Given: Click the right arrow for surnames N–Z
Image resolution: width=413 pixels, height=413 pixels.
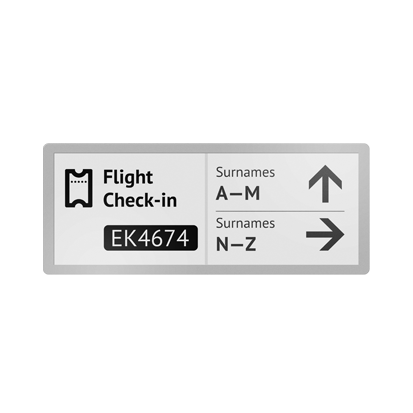Looking at the screenshot, I should click(x=325, y=235).
